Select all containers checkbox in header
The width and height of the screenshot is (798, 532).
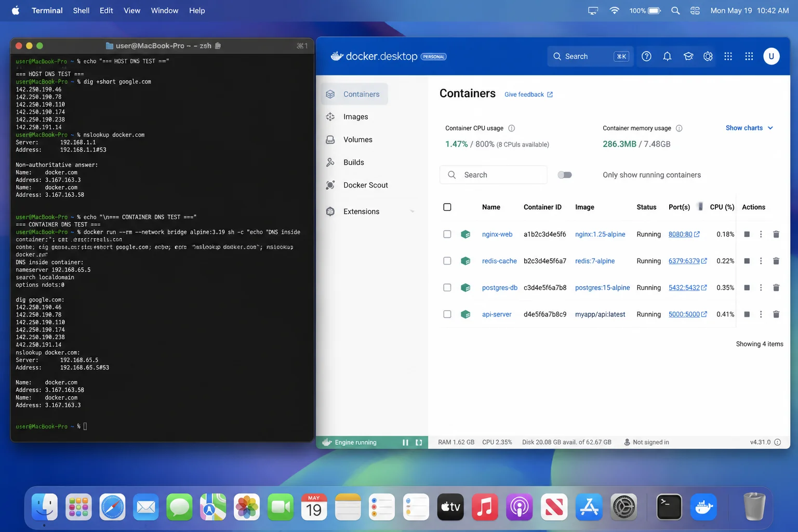click(447, 207)
